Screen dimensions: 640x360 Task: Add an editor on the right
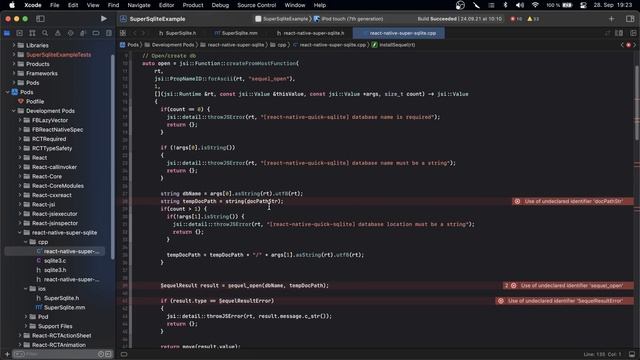coord(633,33)
